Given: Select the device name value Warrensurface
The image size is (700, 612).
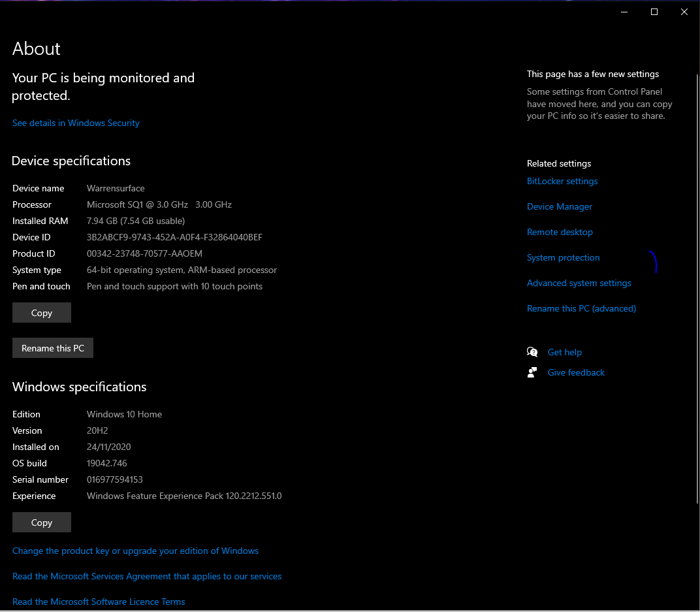Looking at the screenshot, I should [116, 188].
